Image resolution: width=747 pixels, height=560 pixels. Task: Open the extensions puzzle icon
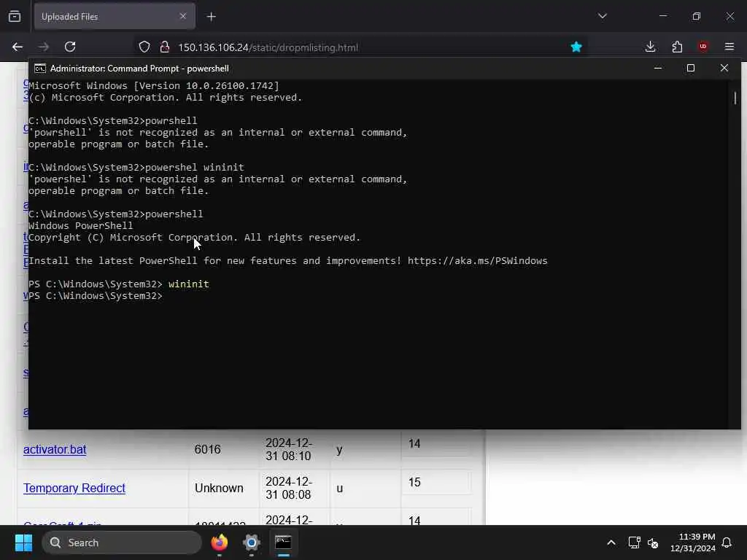[677, 47]
